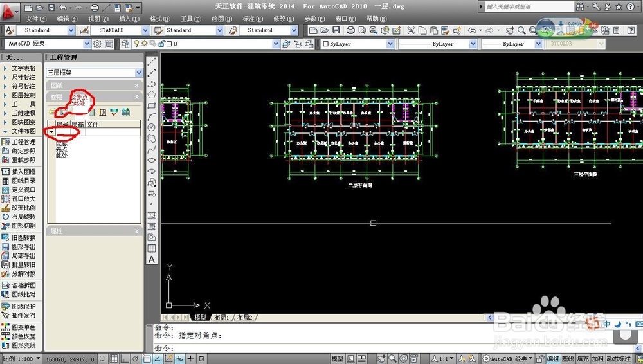Select the Multiline Text 'A' tool
Viewport: 643px width, 364px height.
[151, 259]
